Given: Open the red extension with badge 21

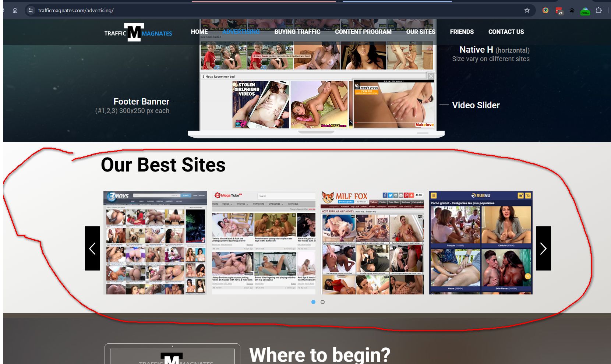Looking at the screenshot, I should 559,11.
